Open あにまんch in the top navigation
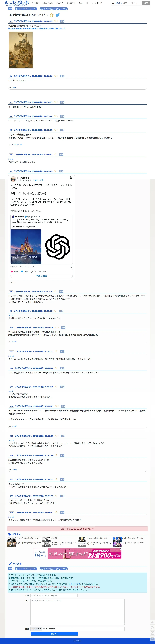 pos(71,3)
